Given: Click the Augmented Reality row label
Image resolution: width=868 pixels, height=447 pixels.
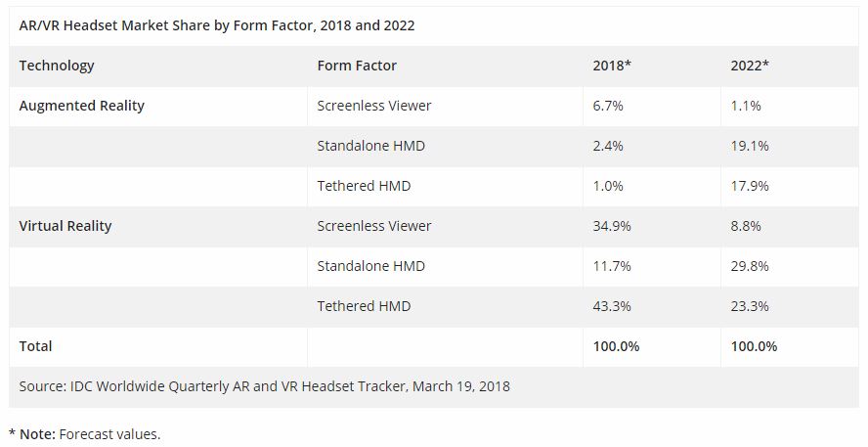Looking at the screenshot, I should tap(82, 106).
